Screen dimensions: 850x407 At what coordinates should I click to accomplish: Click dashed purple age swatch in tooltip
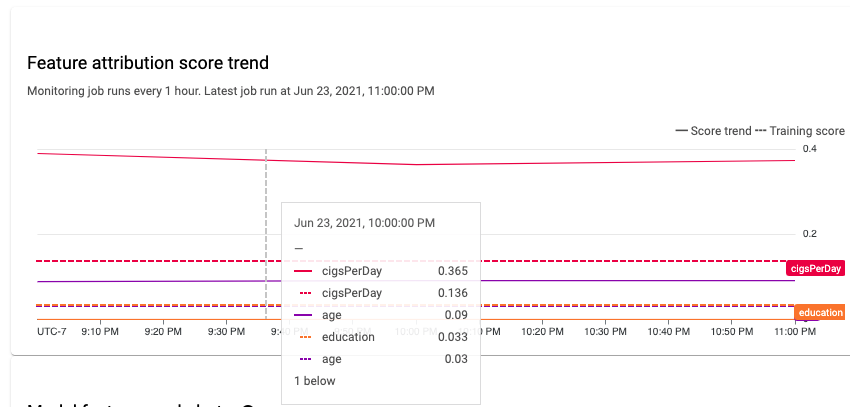(303, 359)
